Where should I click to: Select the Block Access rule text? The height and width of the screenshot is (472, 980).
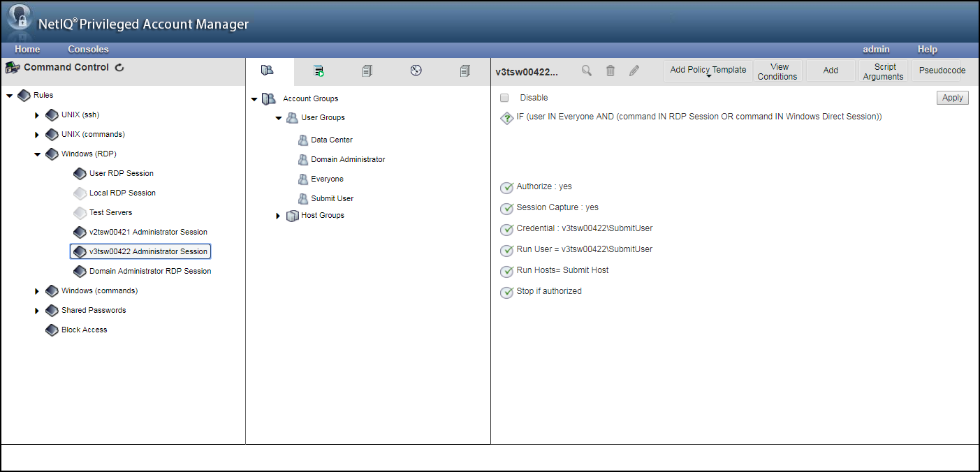(x=84, y=330)
